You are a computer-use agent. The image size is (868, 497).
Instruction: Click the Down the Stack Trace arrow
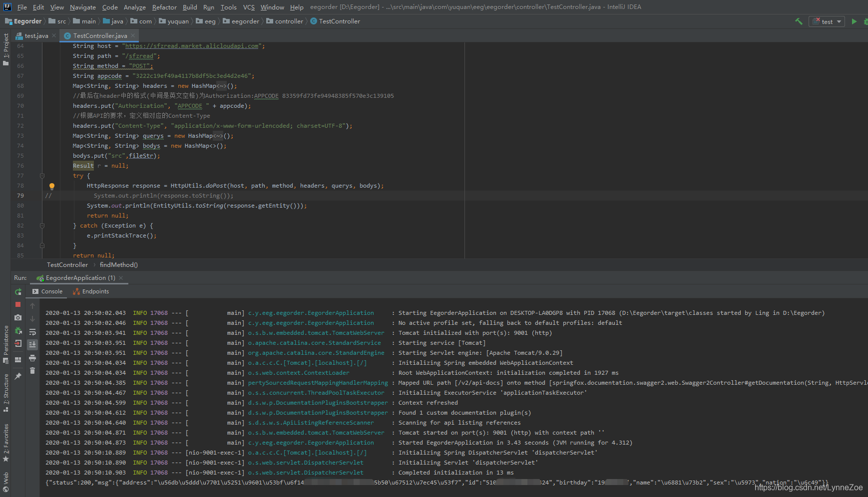click(32, 318)
